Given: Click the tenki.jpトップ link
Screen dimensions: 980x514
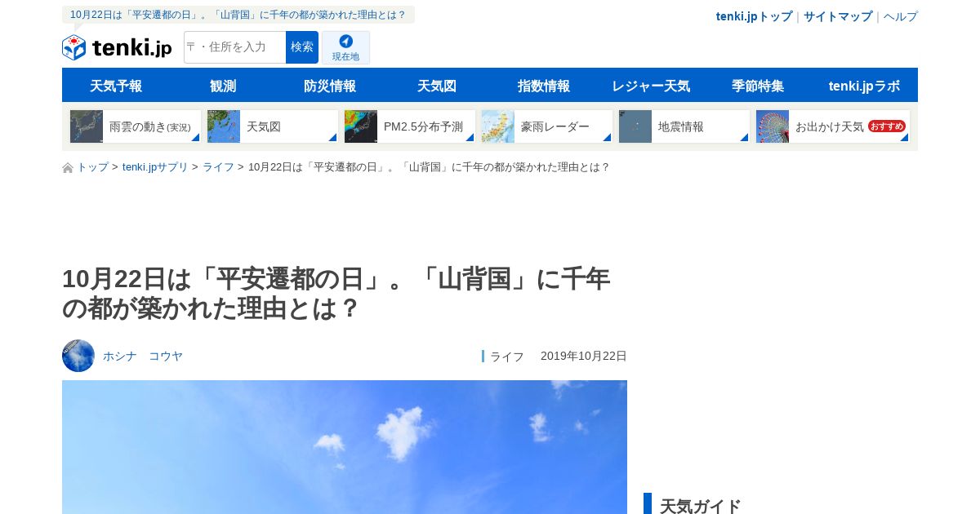Looking at the screenshot, I should [754, 16].
